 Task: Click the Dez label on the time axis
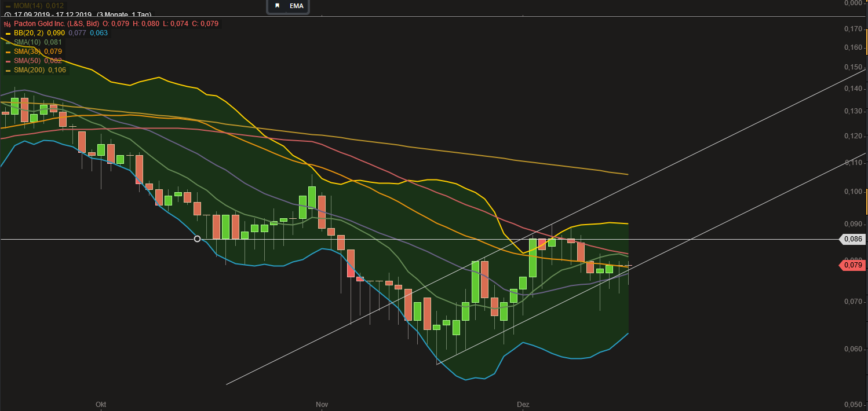click(x=523, y=404)
